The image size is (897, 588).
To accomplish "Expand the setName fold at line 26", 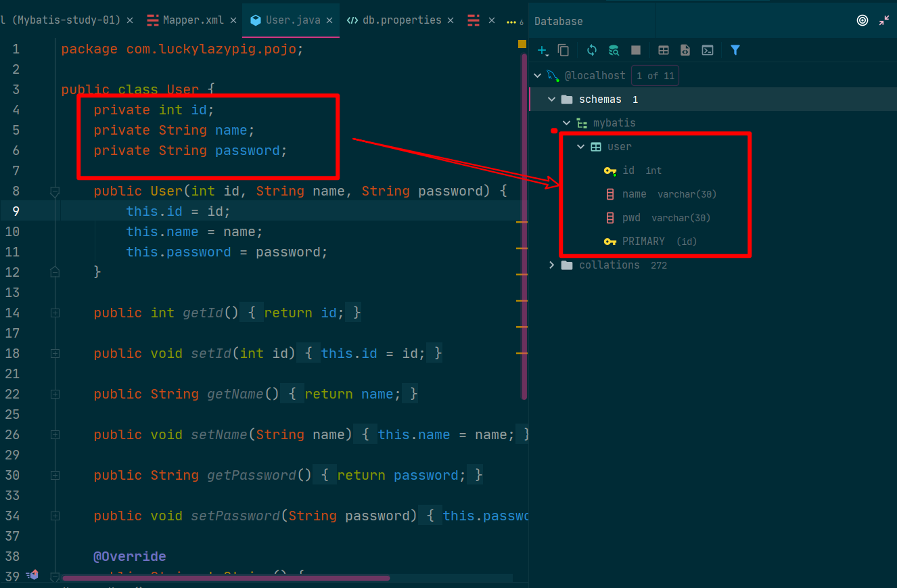I will point(55,435).
